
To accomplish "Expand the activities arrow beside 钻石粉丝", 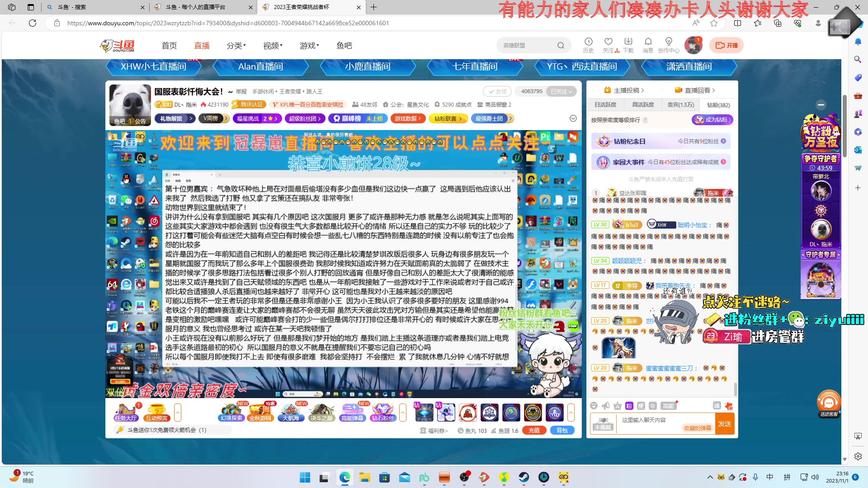I will coord(403,412).
